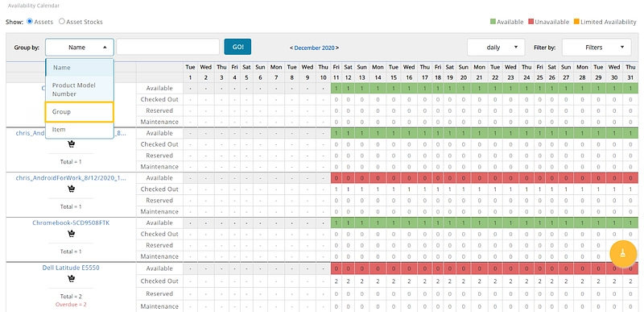Click green Available legend swatch
Image resolution: width=644 pixels, height=312 pixels.
493,22
